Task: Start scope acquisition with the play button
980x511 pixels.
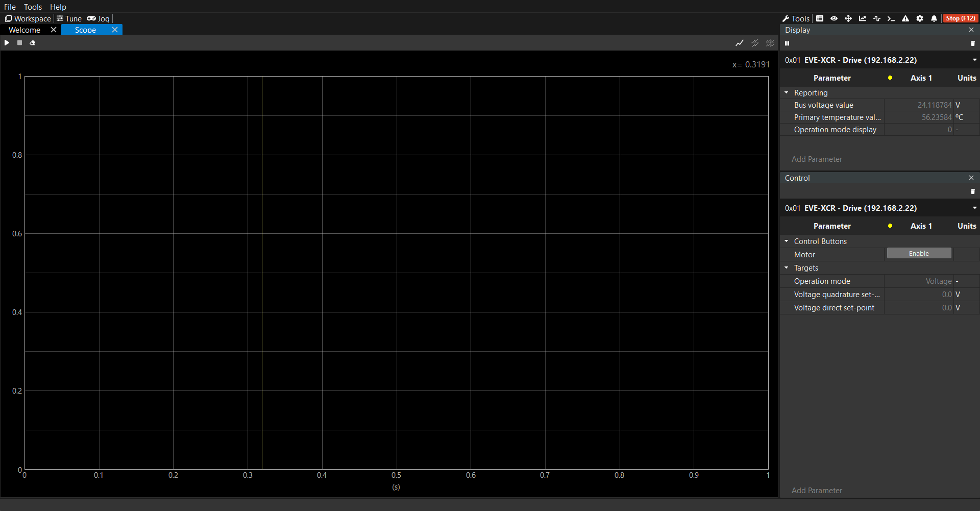Action: coord(7,43)
